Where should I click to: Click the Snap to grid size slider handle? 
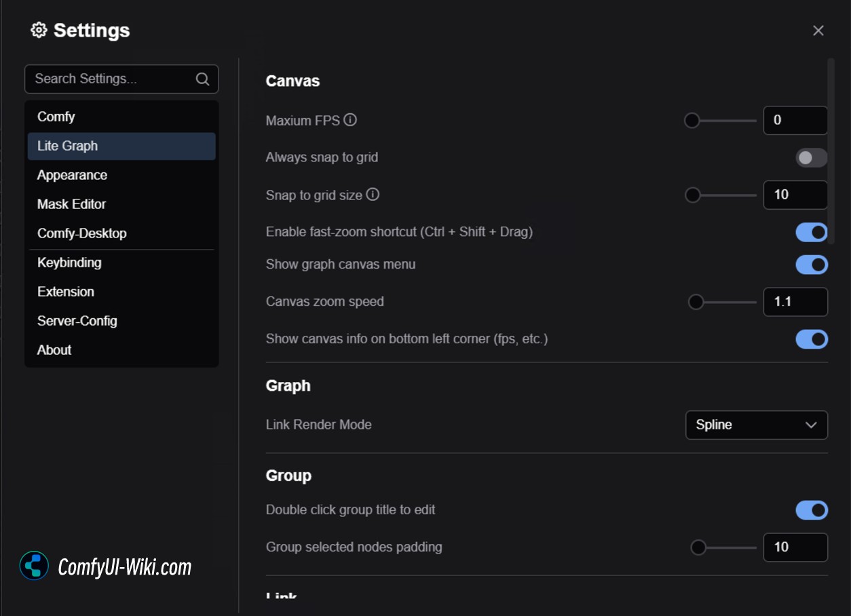(692, 195)
